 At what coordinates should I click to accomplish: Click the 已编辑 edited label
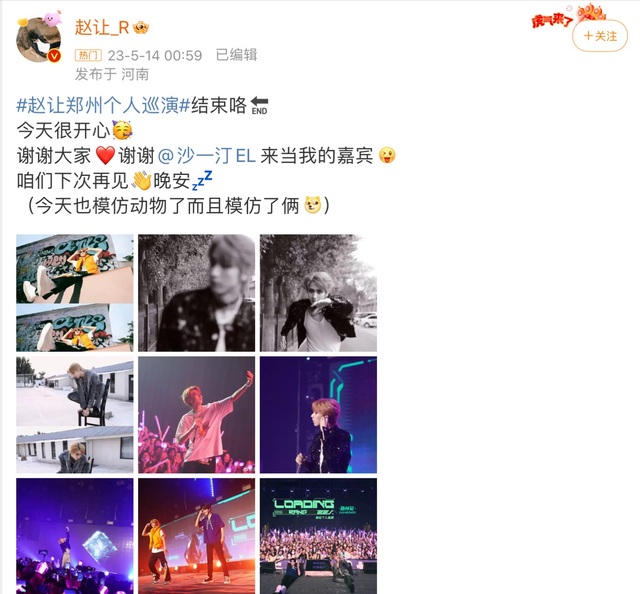tap(236, 55)
